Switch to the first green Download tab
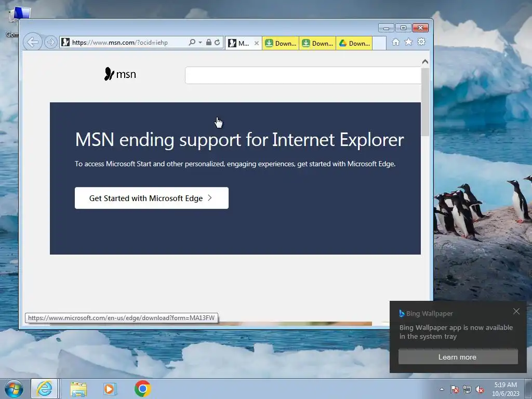Viewport: 532px width, 399px height. (x=281, y=43)
